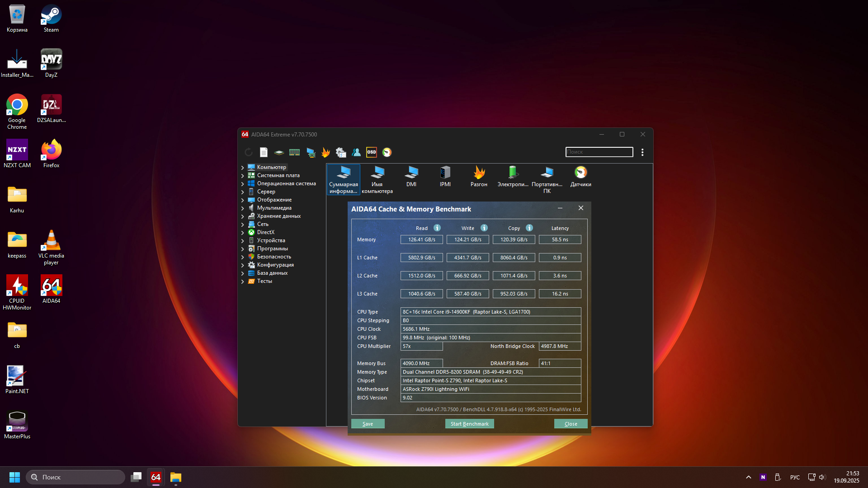
Task: Select DirectX in the sidebar tree
Action: click(265, 232)
